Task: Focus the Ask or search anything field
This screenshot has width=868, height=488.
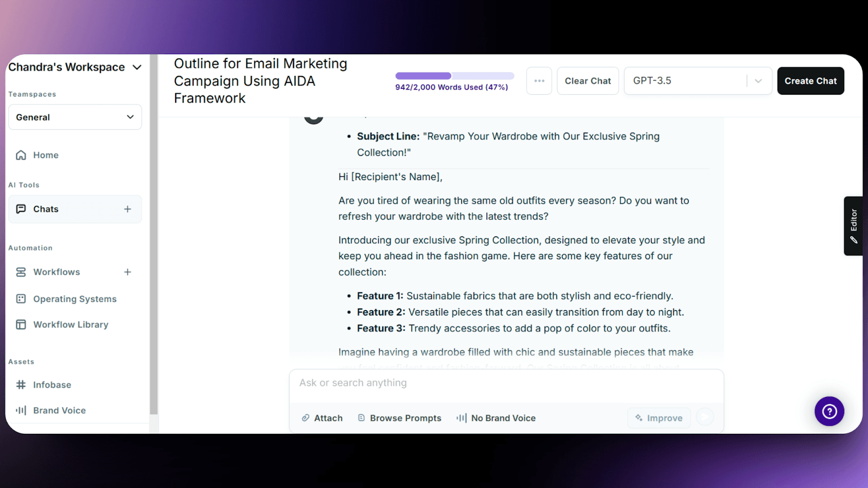Action: [x=507, y=383]
